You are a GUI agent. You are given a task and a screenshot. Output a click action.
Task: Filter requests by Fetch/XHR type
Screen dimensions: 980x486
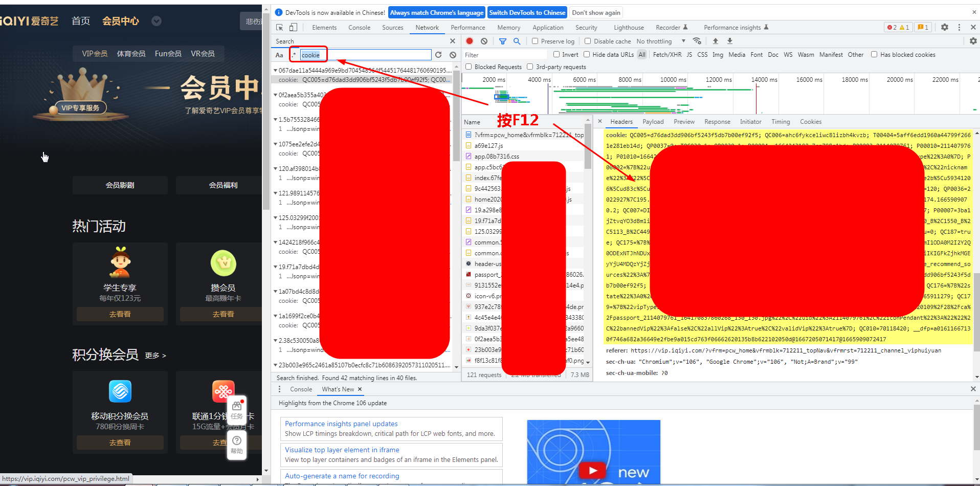tap(667, 55)
